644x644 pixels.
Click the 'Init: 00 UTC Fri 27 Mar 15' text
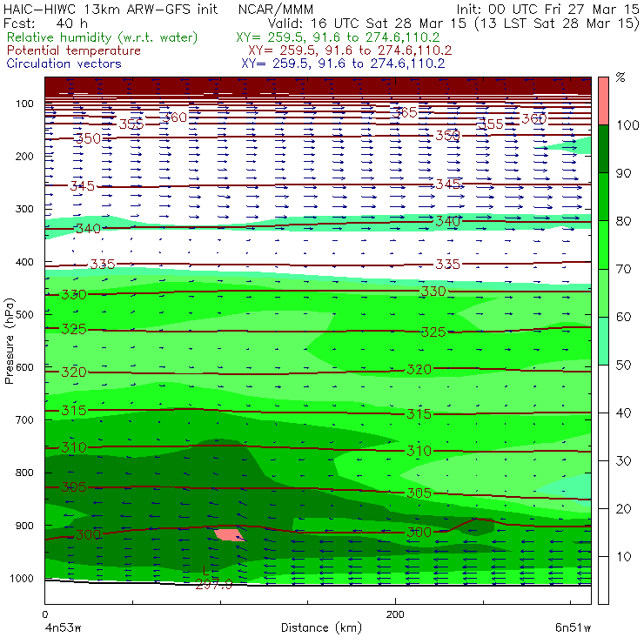(x=548, y=10)
